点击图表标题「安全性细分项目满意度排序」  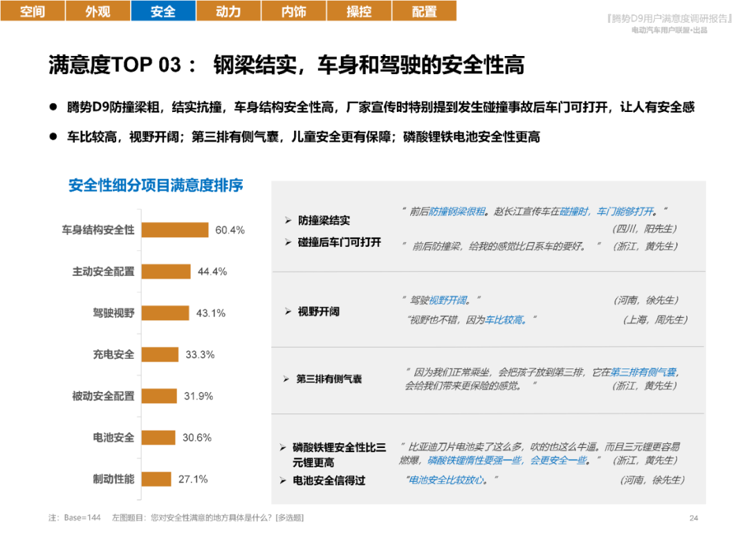coord(158,185)
